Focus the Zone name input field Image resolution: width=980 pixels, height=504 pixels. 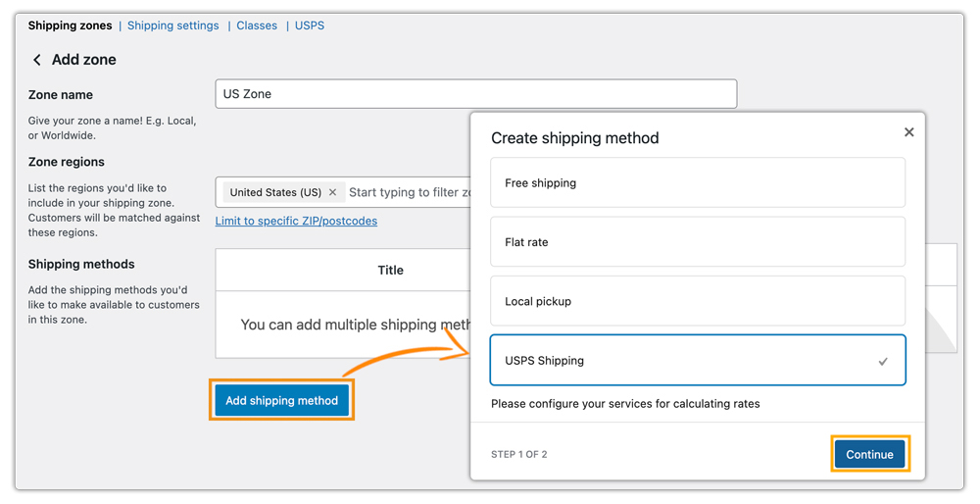click(476, 94)
